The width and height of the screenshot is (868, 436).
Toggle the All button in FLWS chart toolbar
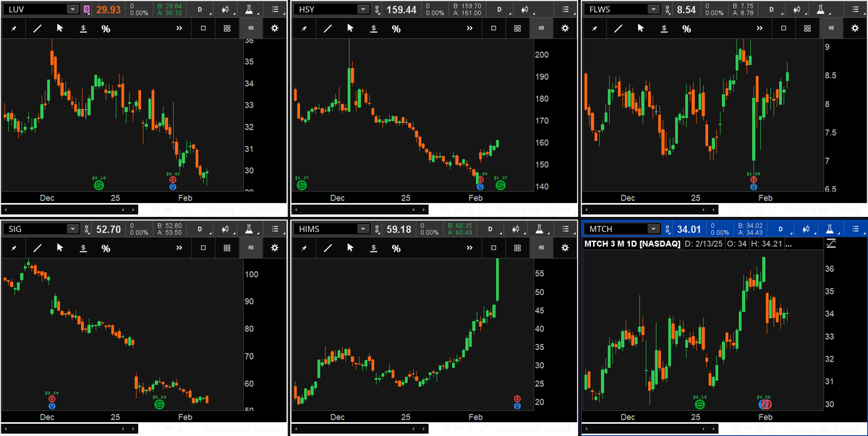(830, 28)
